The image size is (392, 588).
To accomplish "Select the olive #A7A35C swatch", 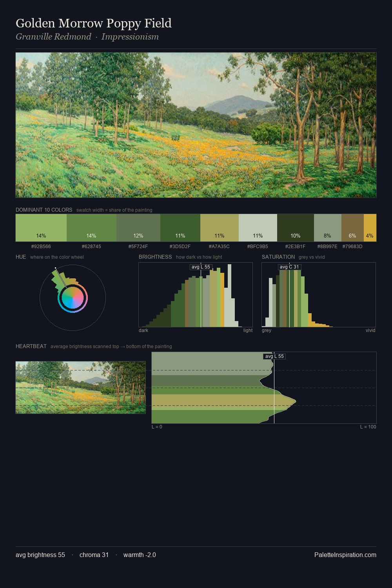I will (x=220, y=228).
